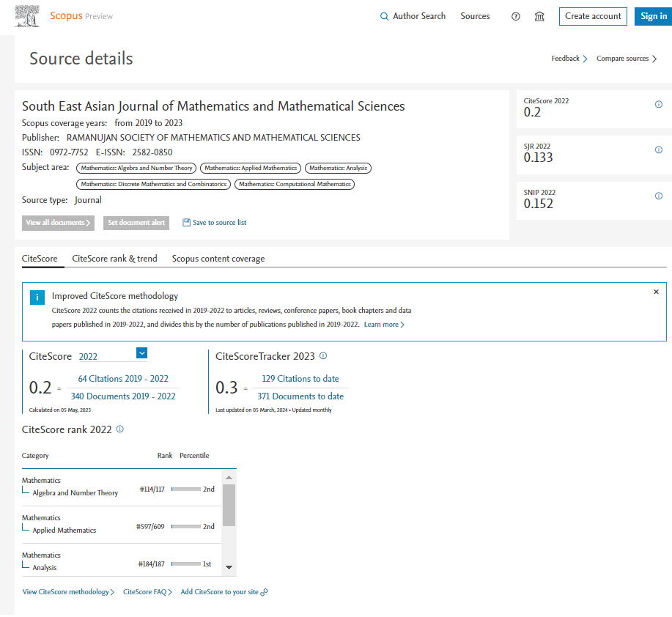Open Compare sources link

click(626, 59)
